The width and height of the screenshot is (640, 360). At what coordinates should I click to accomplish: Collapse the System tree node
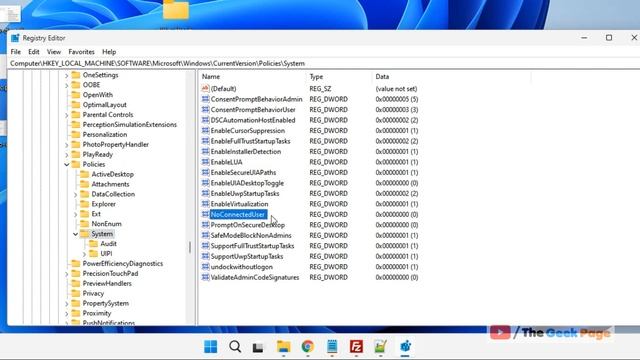(76, 234)
